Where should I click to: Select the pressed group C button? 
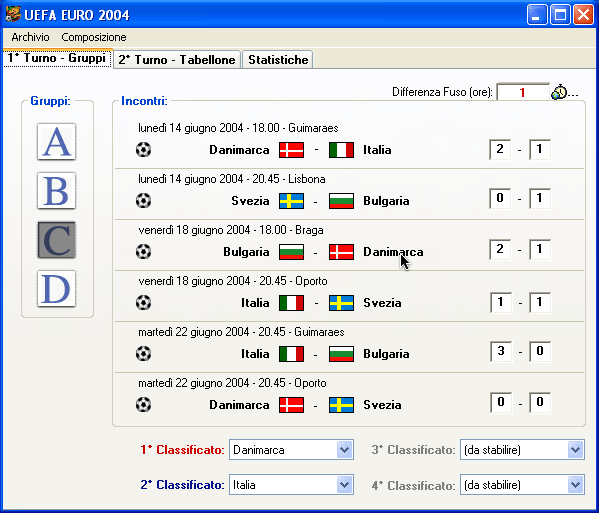[57, 240]
